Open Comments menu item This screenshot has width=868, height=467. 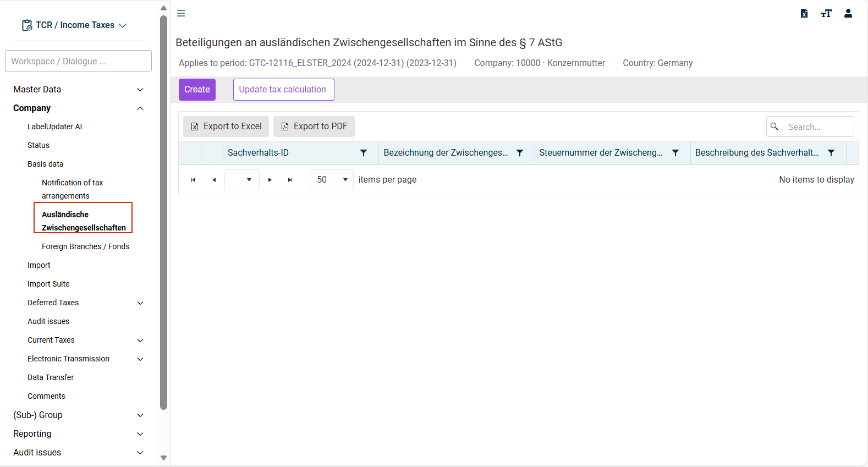(46, 396)
